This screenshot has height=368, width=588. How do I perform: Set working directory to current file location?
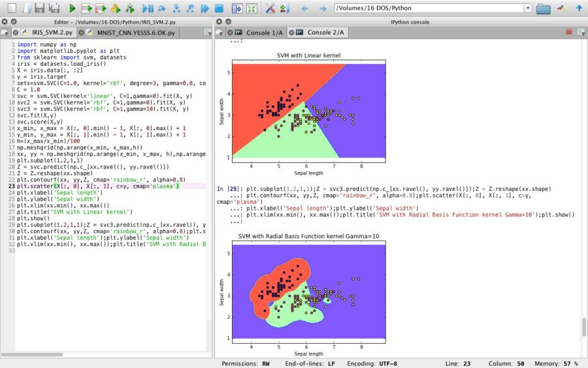click(x=561, y=8)
